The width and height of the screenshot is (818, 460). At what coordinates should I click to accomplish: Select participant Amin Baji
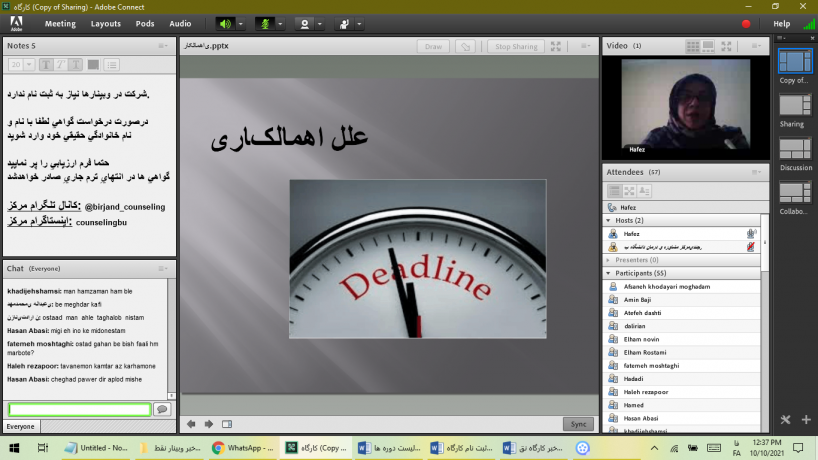[682, 300]
